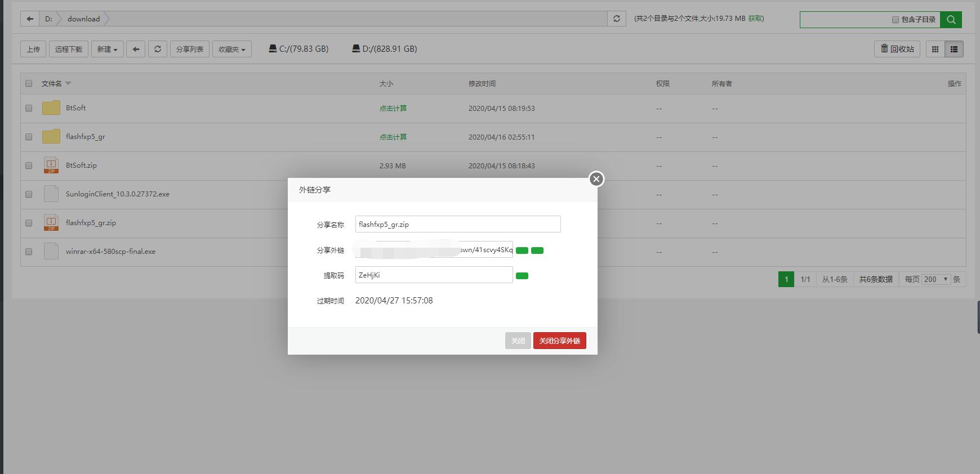Check the box for the BtSoft folder
980x474 pixels.
coord(29,108)
